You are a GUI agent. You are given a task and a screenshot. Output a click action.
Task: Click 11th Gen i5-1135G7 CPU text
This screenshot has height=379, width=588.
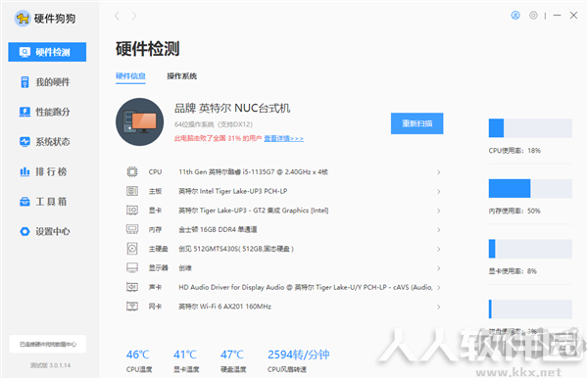click(x=253, y=171)
